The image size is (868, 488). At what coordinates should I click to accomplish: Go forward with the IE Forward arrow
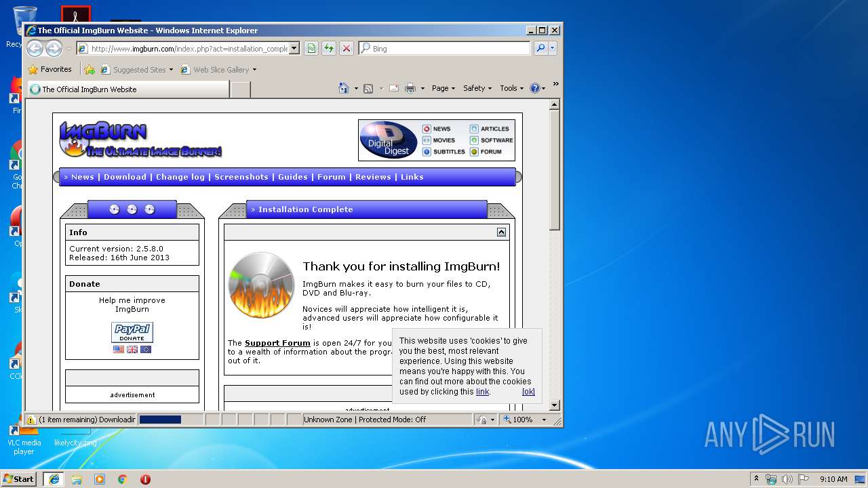click(54, 48)
